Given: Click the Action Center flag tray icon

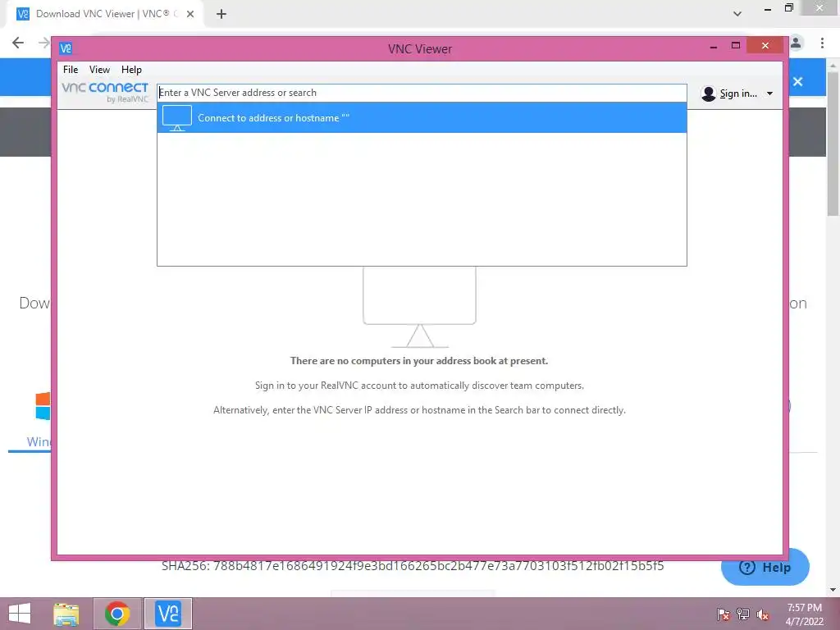Looking at the screenshot, I should 724,614.
